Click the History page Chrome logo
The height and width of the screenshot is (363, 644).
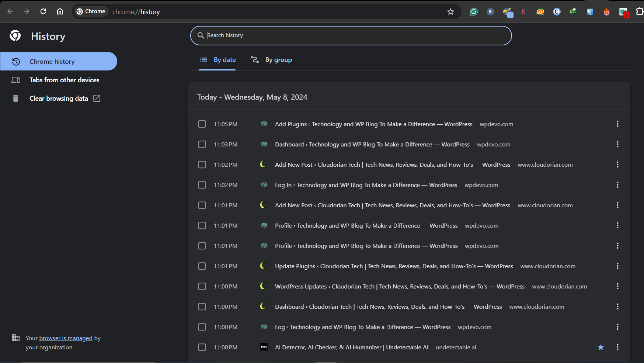[x=15, y=36]
